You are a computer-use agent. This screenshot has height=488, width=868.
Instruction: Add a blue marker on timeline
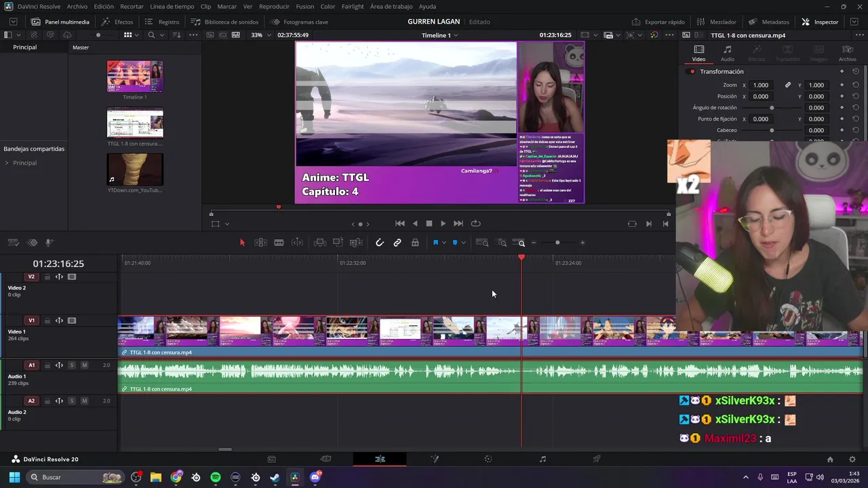pos(455,243)
